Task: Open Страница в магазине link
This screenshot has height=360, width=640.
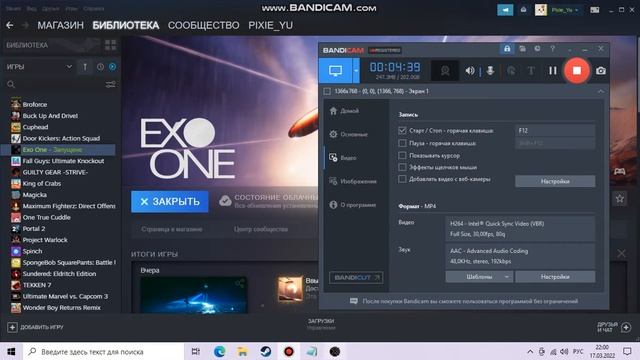Action: [172, 229]
